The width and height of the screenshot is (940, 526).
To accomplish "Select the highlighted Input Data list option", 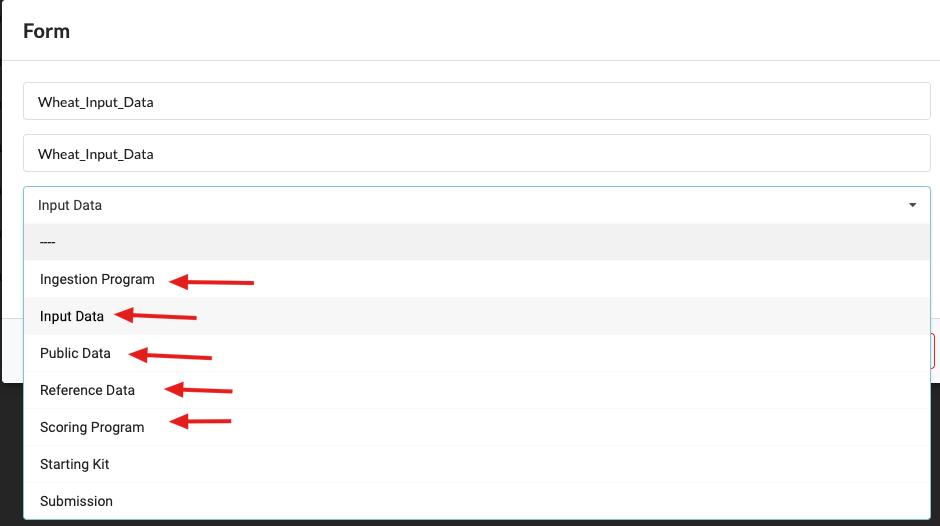I will coord(72,316).
